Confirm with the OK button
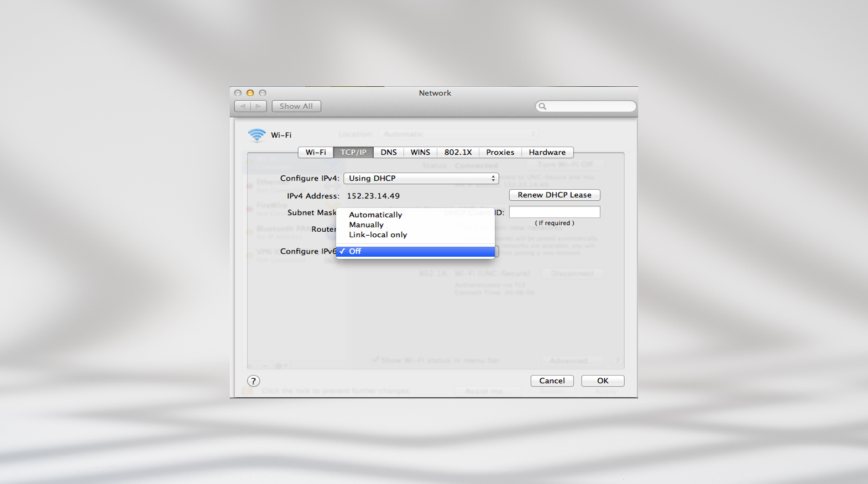Screen dimensions: 868x484 (x=603, y=381)
